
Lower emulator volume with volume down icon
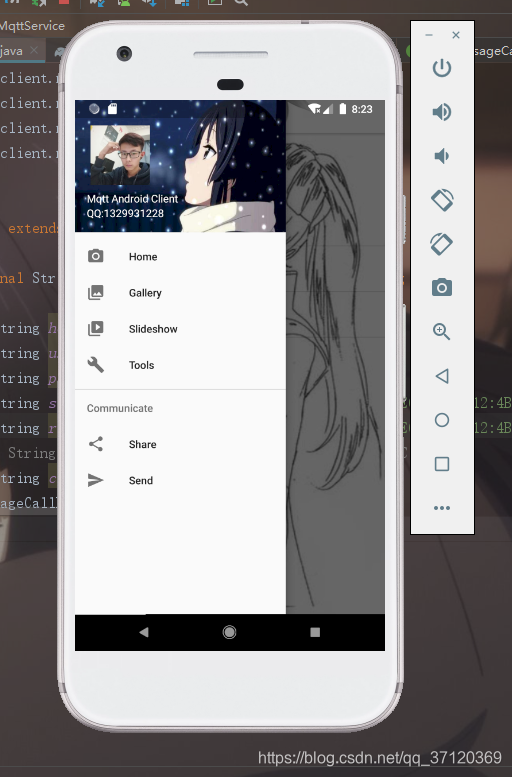click(x=441, y=156)
